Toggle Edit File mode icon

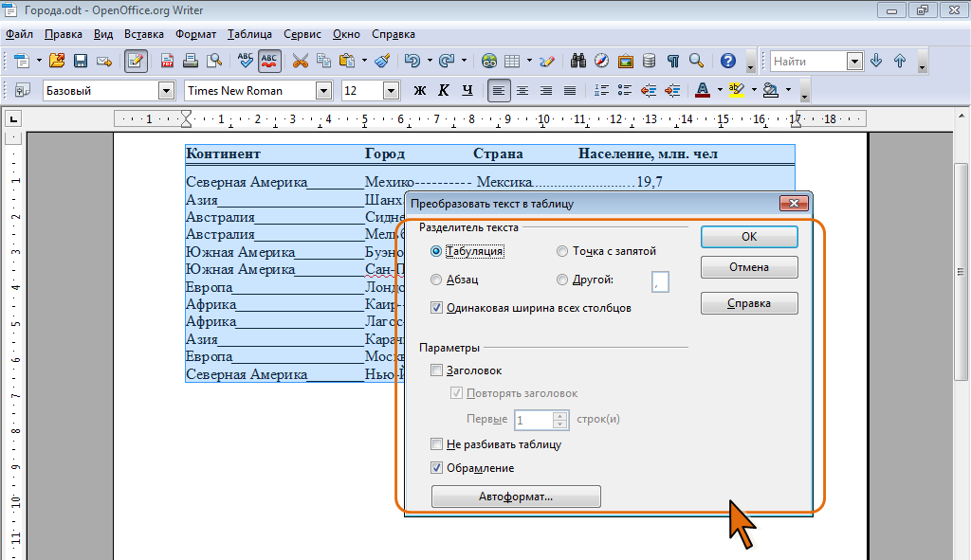click(136, 61)
